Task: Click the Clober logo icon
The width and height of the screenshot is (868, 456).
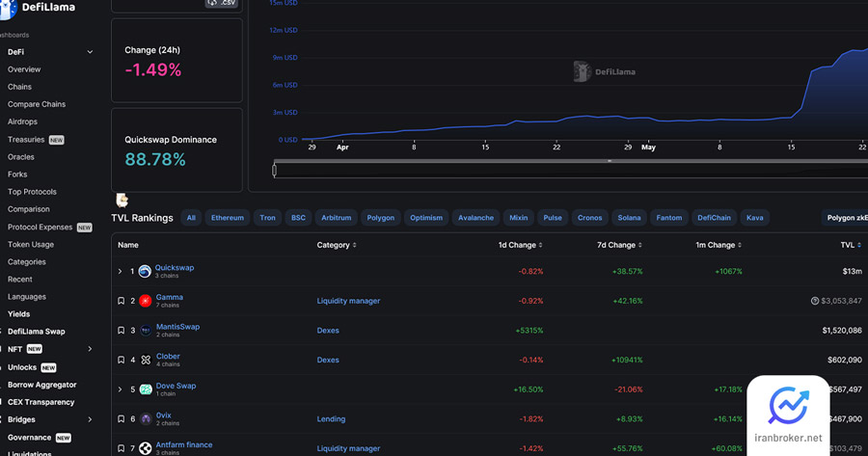Action: tap(145, 360)
